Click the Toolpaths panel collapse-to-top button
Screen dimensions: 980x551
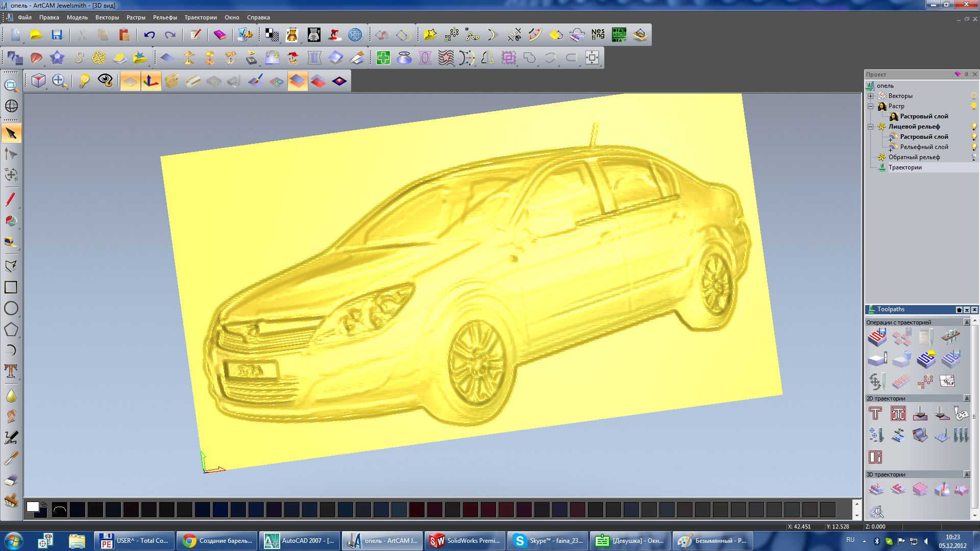click(x=974, y=310)
